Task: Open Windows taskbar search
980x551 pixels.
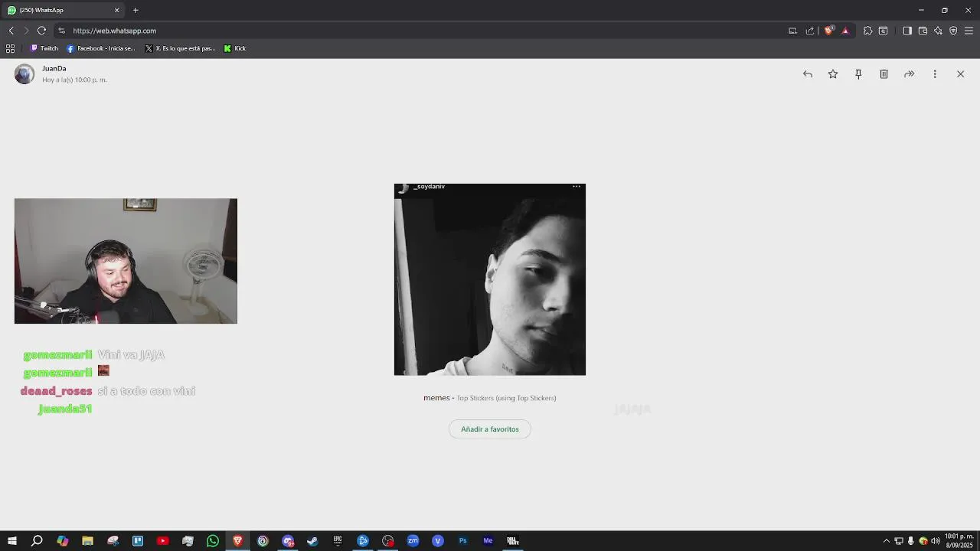Action: 37,541
